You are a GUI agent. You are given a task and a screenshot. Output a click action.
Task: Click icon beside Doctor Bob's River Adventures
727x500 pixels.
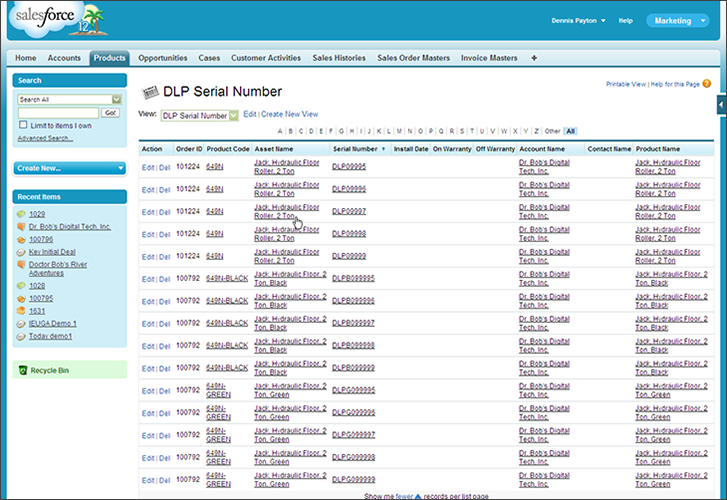point(21,264)
